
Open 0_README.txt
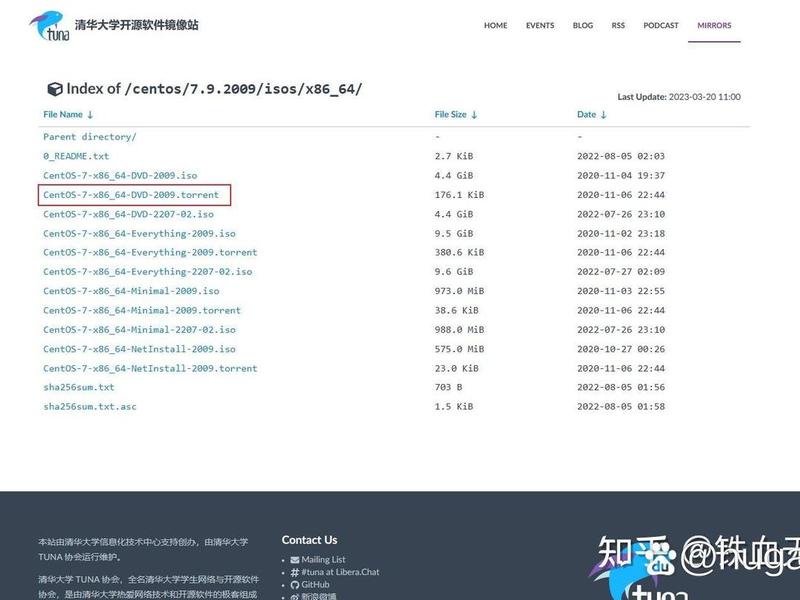click(x=76, y=156)
